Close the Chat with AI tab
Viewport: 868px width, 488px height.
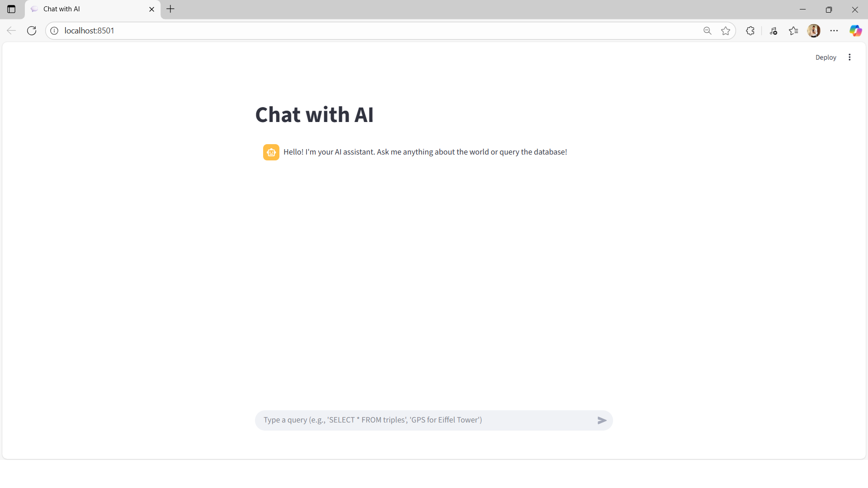pyautogui.click(x=152, y=9)
